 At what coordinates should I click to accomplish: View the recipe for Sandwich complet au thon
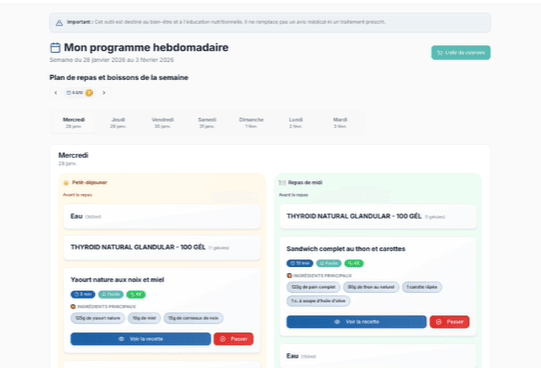click(x=356, y=322)
